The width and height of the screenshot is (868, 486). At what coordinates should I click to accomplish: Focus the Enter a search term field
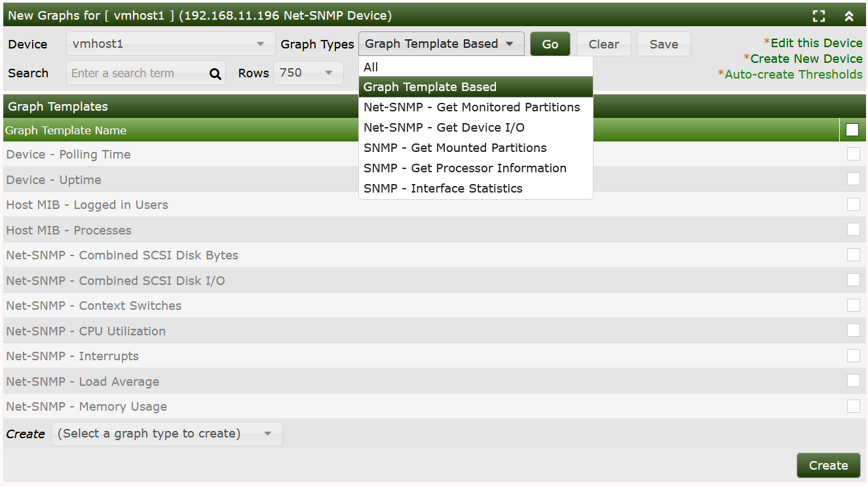coord(136,73)
